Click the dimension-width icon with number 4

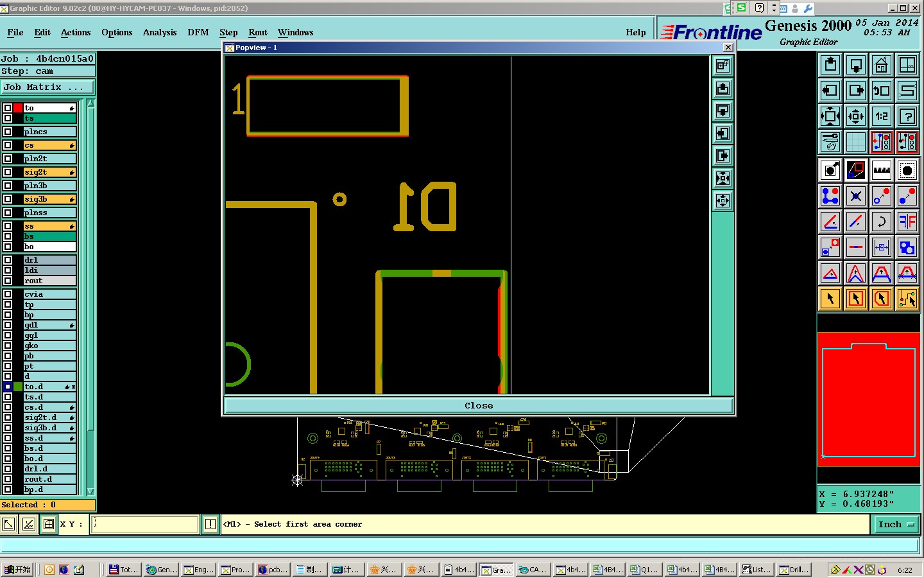click(x=882, y=247)
